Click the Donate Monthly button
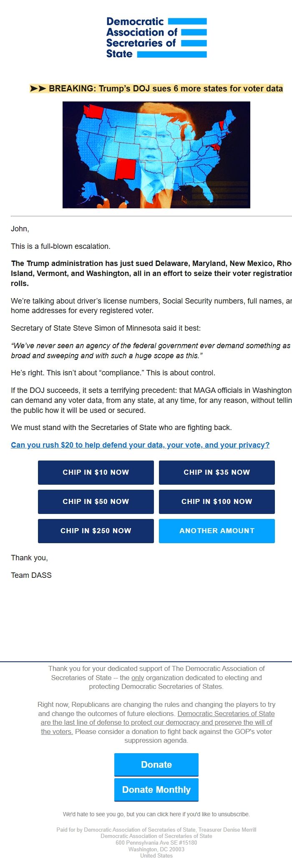Screen dimensions: 292x868 [156, 790]
